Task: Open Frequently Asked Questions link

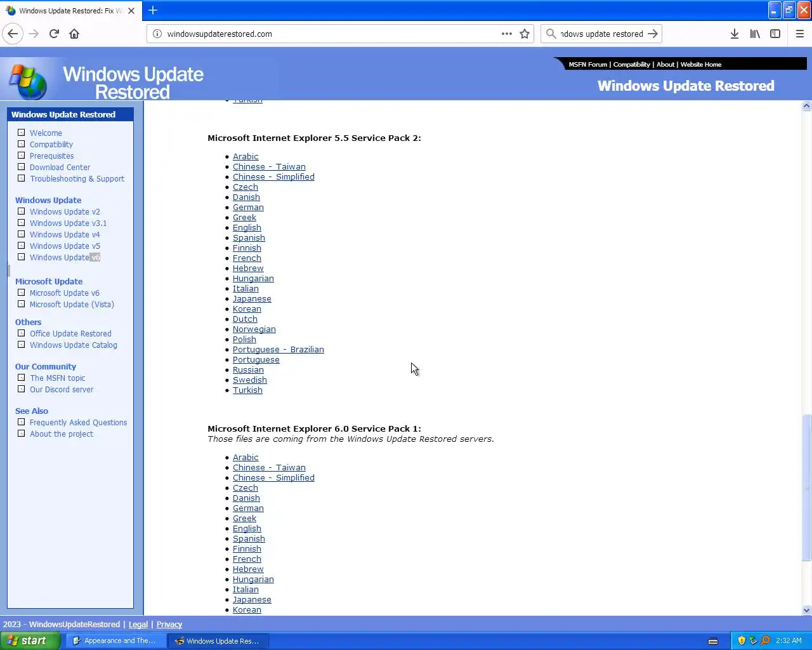Action: coord(78,423)
